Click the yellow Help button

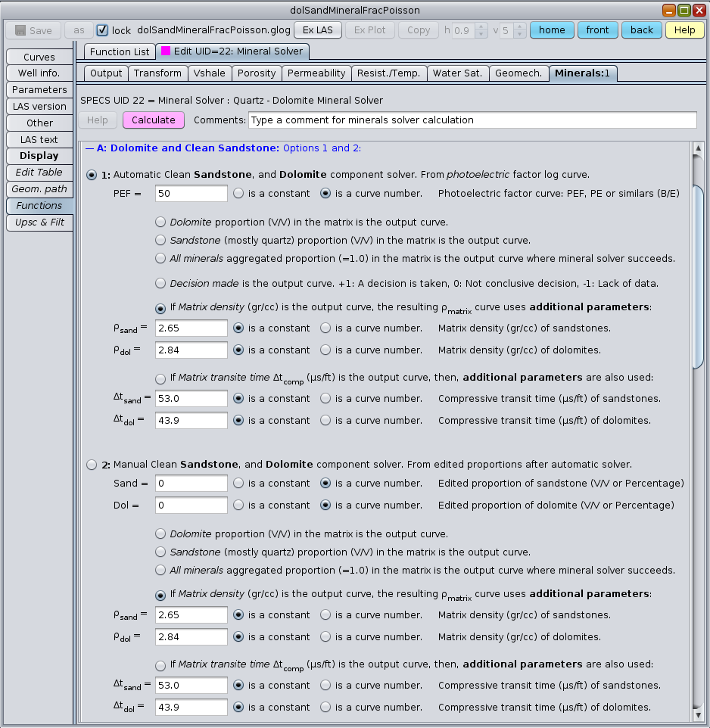(684, 30)
